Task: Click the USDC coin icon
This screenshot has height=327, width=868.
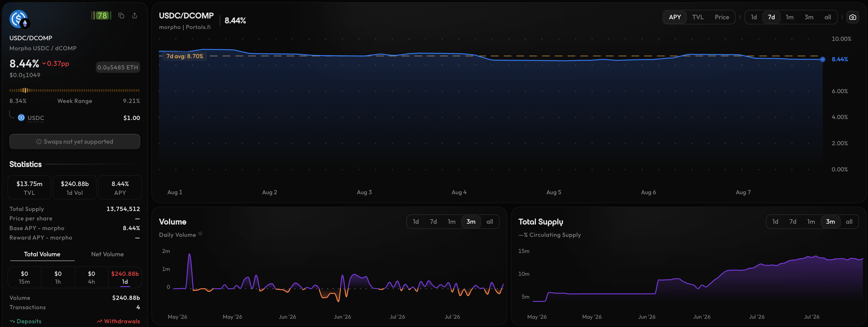Action: point(21,118)
